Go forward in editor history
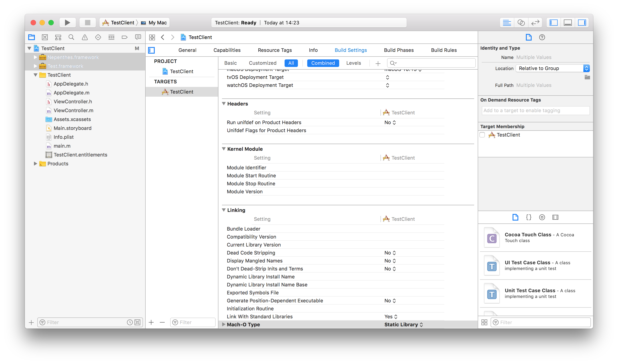 coord(173,37)
